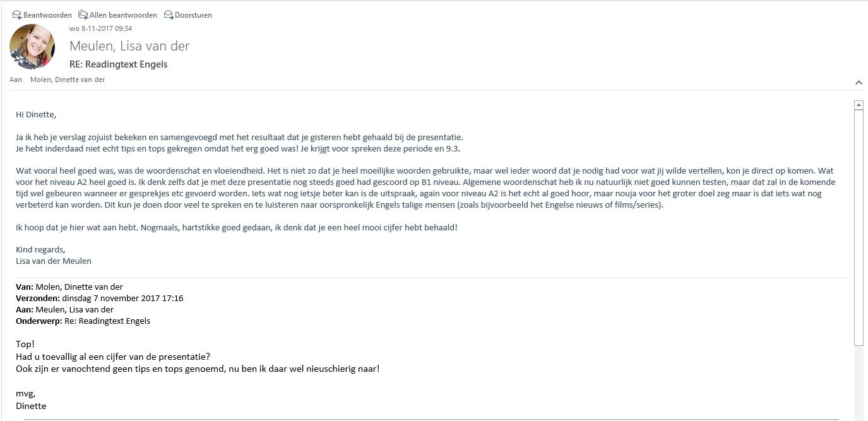This screenshot has height=421, width=868.
Task: Click the greeting line Hi Dinette
Action: click(x=36, y=114)
